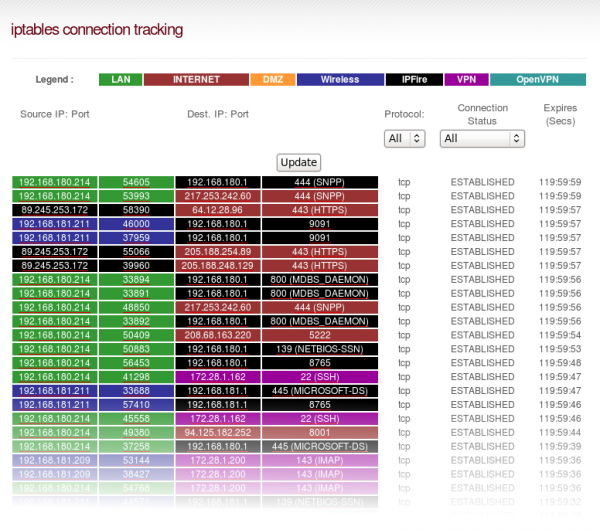Click expiry value 119:59:48
Viewport: 600px width, 530px height.
tap(560, 363)
